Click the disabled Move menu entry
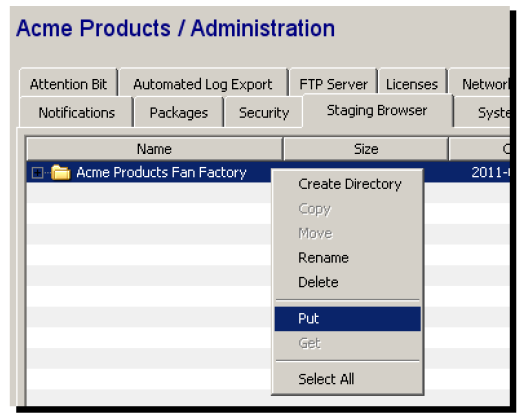The width and height of the screenshot is (527, 420). tap(348, 233)
